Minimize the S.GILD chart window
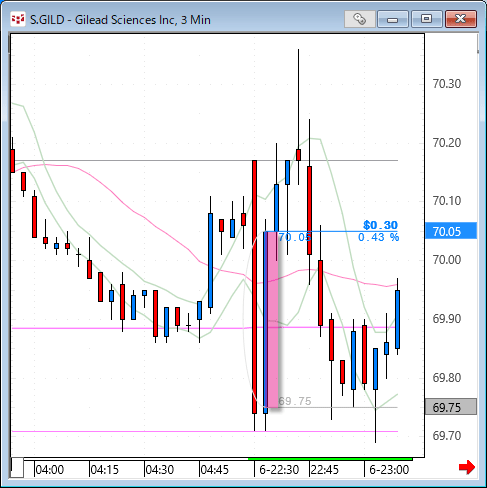 pos(393,19)
